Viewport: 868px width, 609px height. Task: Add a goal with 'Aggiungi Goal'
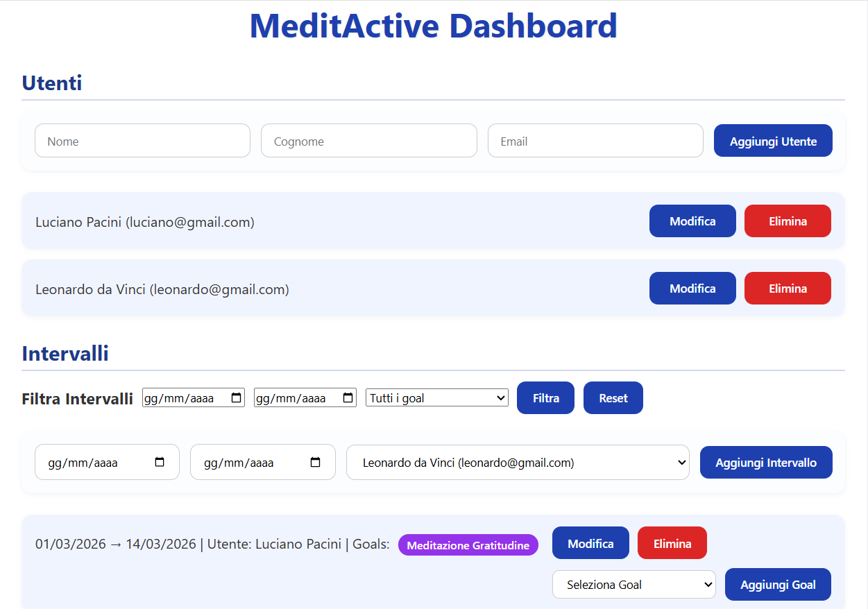[x=778, y=584]
